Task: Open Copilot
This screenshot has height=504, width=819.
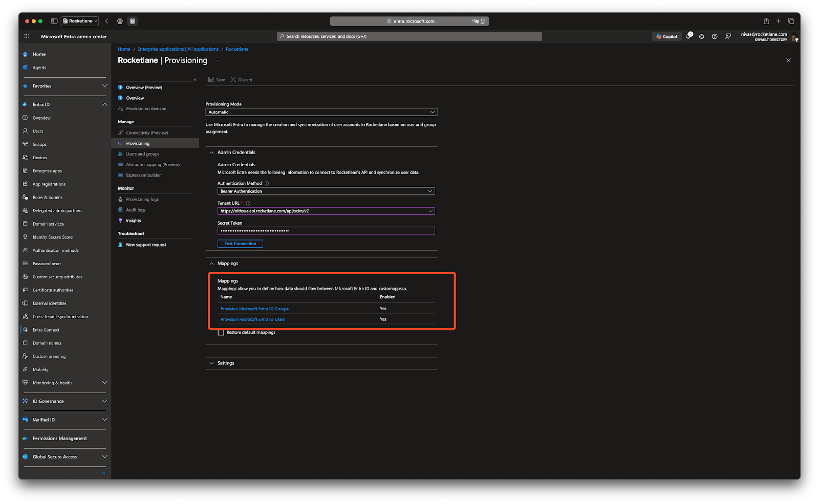Action: (x=666, y=36)
